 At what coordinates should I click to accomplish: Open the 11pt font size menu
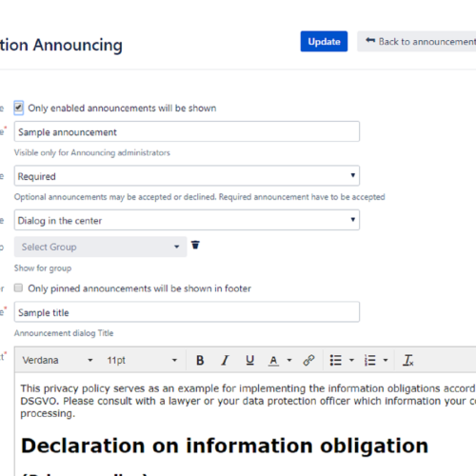click(x=142, y=360)
